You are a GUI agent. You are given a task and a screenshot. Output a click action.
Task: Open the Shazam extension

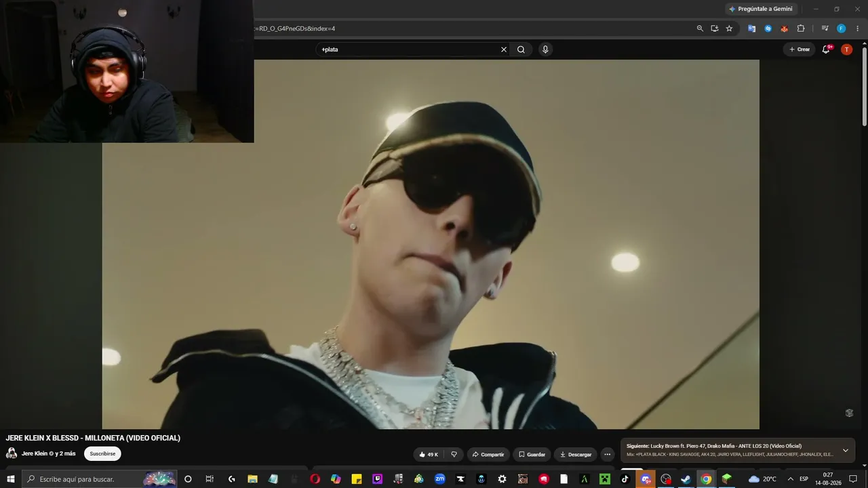pyautogui.click(x=768, y=28)
